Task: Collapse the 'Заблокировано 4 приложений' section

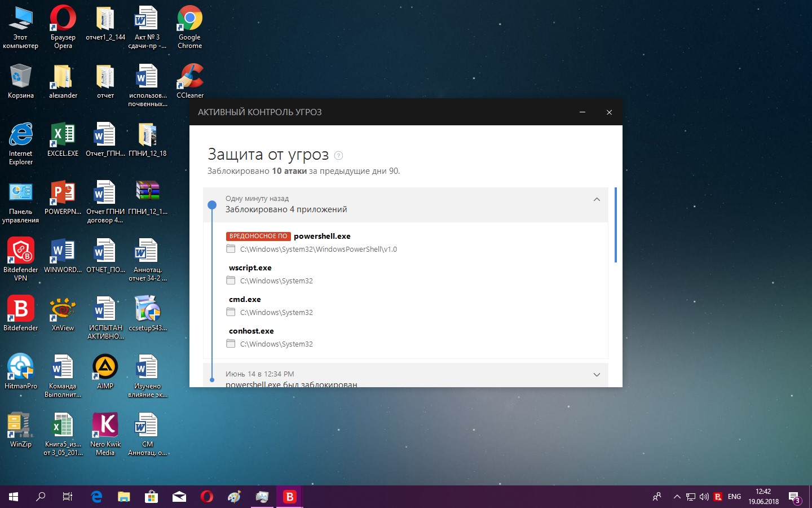Action: click(x=597, y=200)
